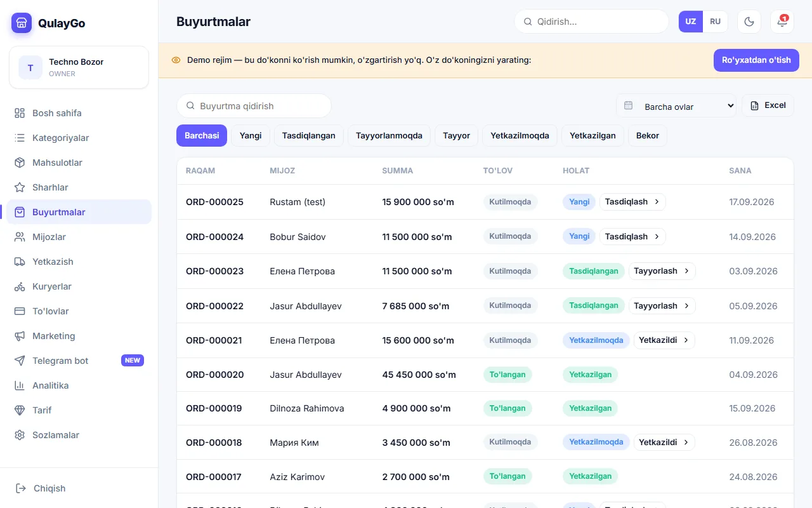The height and width of the screenshot is (508, 812).
Task: Open Bosh sahifa dashboard icon
Action: [20, 113]
